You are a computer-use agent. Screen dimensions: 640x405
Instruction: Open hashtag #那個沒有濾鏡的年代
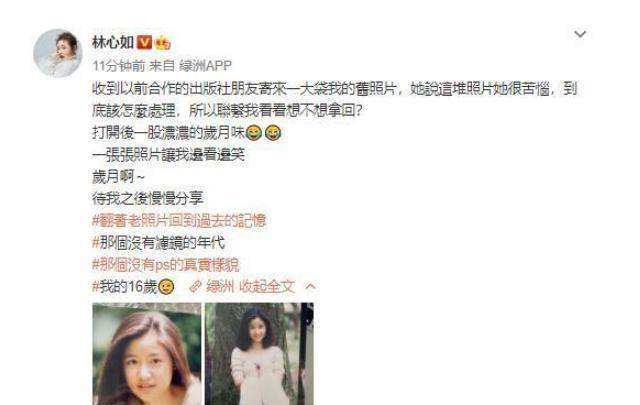coord(158,243)
